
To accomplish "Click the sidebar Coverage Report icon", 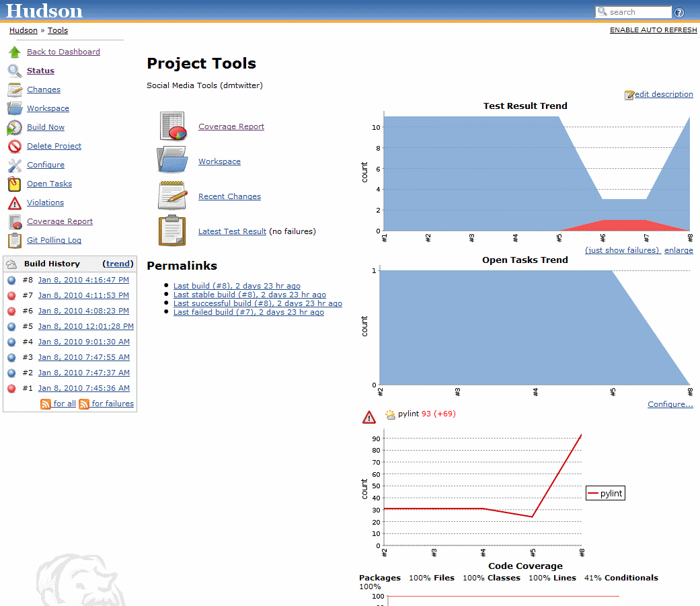I will [15, 221].
